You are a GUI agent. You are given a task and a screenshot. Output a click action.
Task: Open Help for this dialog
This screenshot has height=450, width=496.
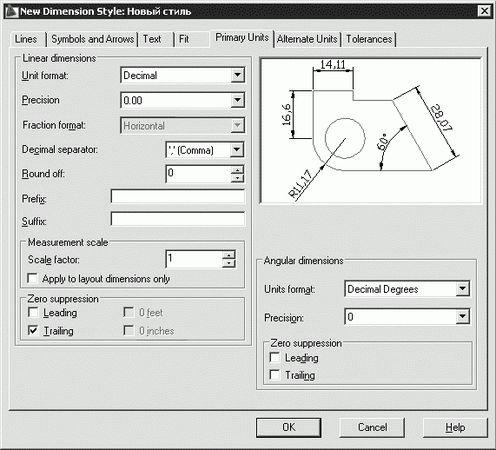pyautogui.click(x=455, y=427)
